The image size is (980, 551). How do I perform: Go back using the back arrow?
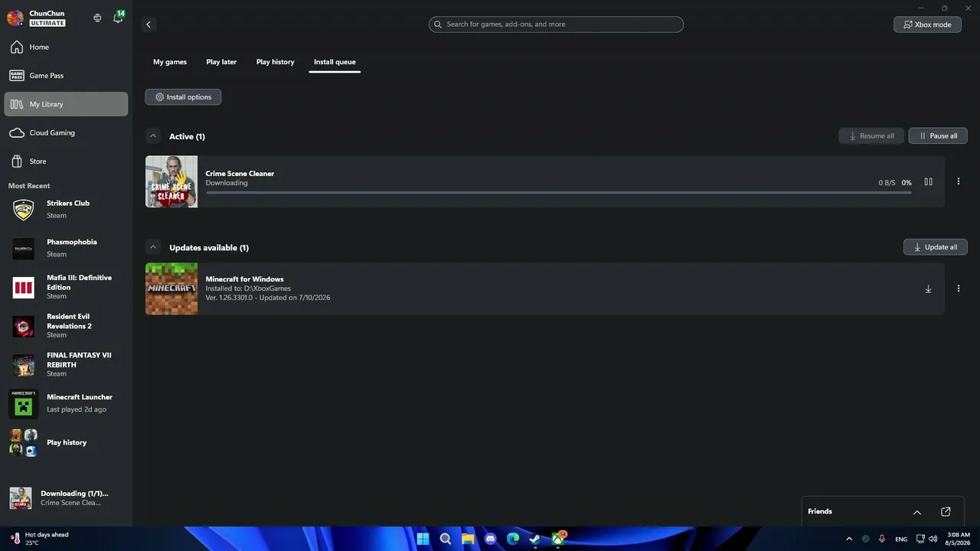click(149, 24)
